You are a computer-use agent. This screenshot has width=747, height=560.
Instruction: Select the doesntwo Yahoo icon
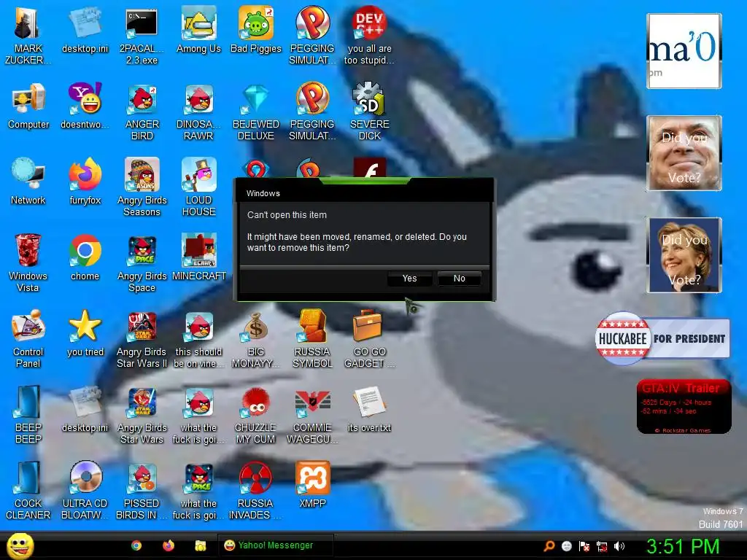click(85, 106)
